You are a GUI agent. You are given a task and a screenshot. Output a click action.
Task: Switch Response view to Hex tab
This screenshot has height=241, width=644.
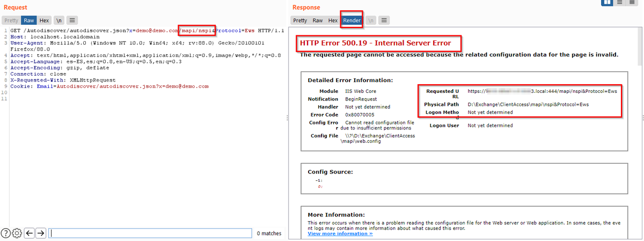(x=333, y=20)
